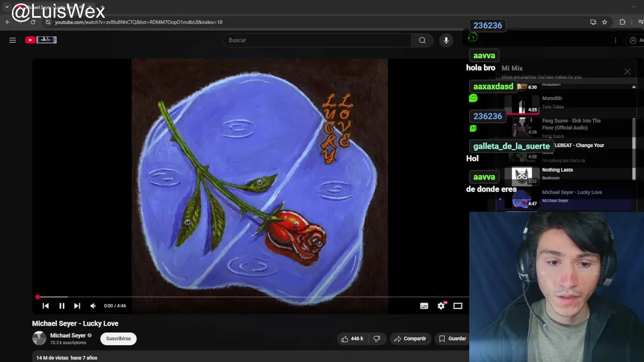The width and height of the screenshot is (644, 362).
Task: Open the browser extensions puzzle icon
Action: point(622,22)
